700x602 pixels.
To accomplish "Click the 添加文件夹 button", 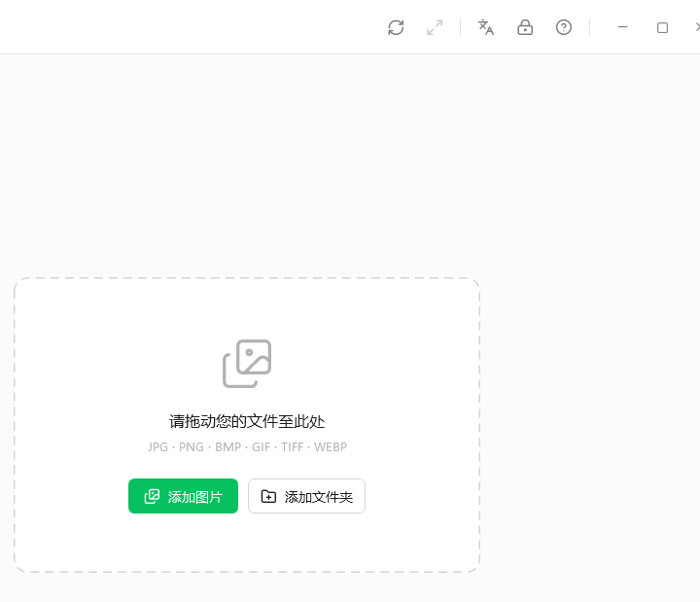I will pos(306,496).
